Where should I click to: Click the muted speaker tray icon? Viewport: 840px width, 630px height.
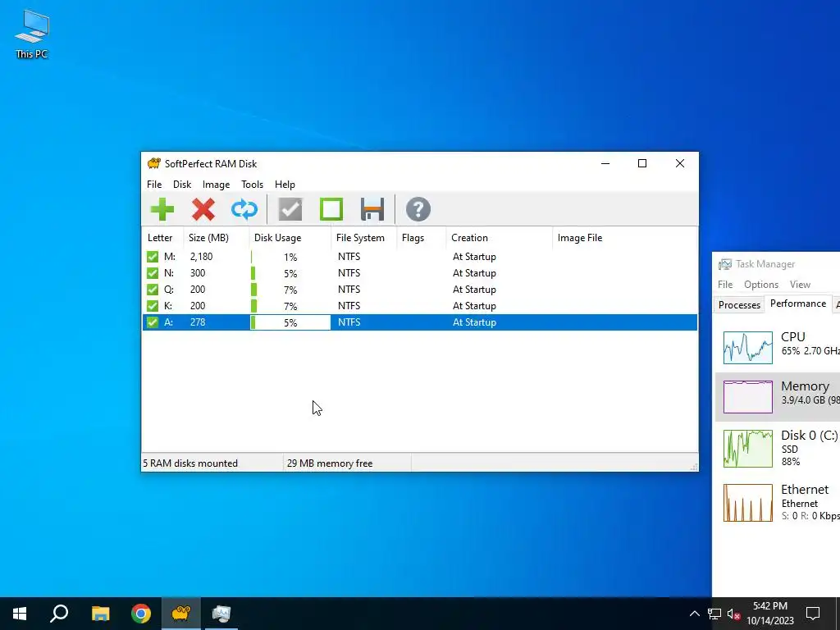click(x=733, y=614)
